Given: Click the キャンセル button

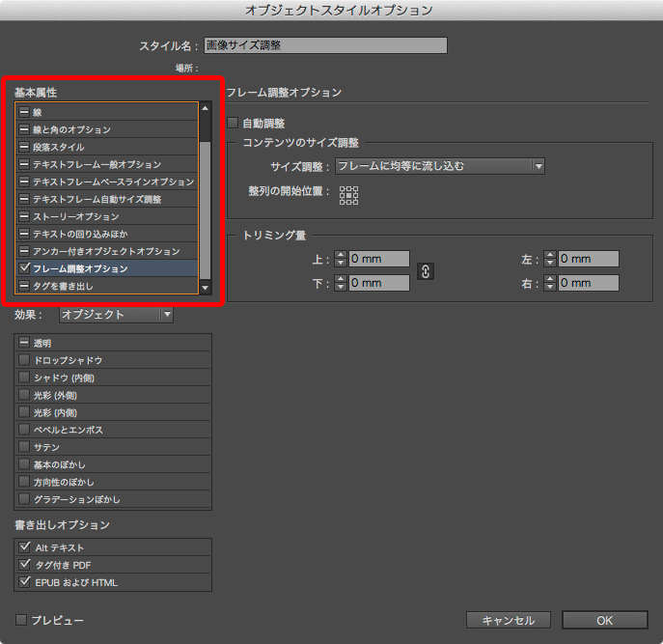Looking at the screenshot, I should (x=508, y=620).
